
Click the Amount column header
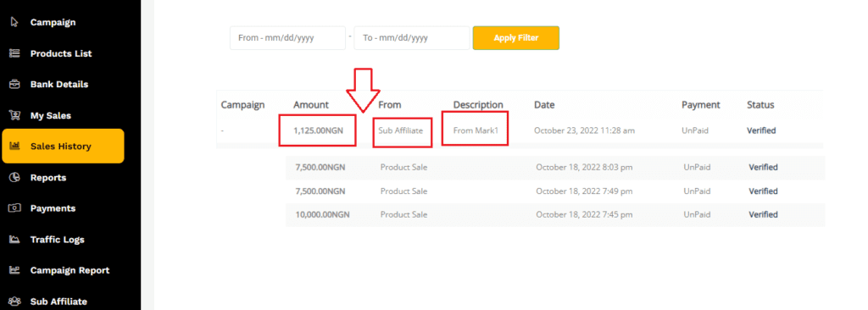311,105
